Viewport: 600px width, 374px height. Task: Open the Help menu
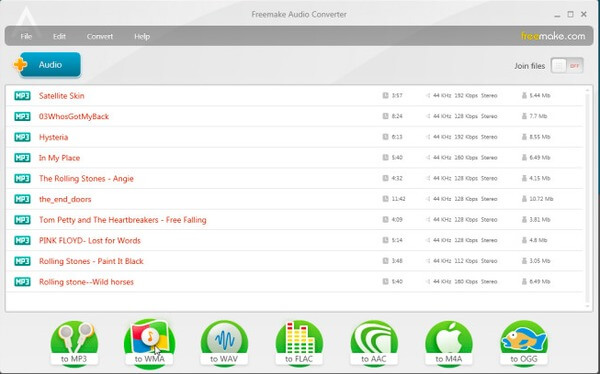[142, 36]
